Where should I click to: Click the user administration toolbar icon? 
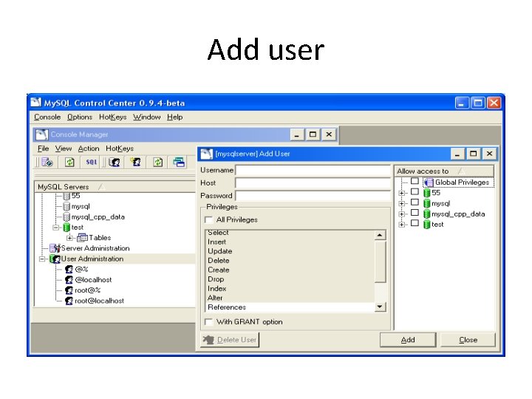(115, 162)
